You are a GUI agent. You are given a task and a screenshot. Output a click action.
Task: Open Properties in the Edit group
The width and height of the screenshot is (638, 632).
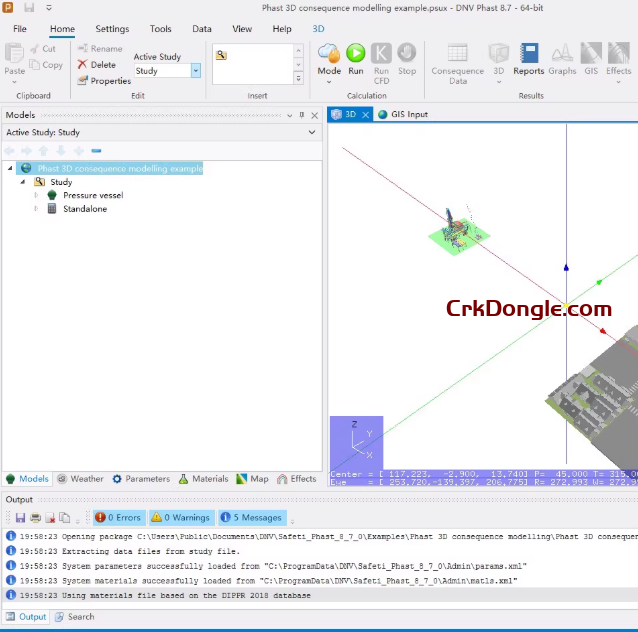(105, 81)
